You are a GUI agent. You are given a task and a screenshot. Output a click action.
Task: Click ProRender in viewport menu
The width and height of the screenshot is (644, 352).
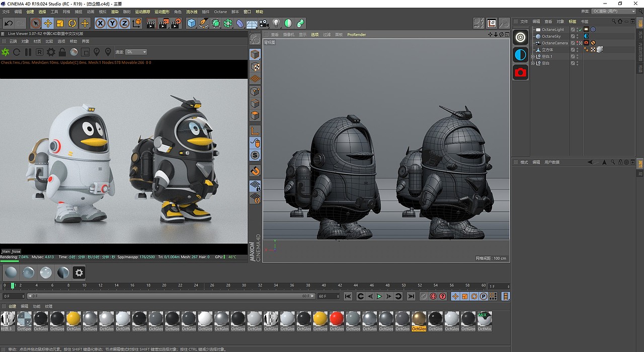[357, 34]
